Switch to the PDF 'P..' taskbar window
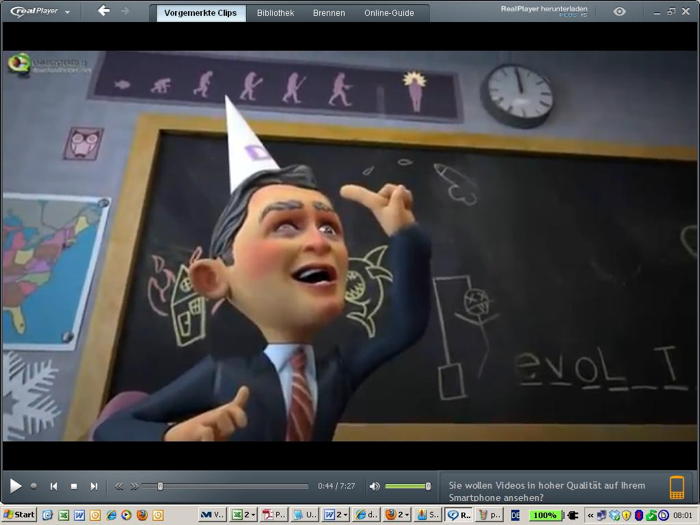This screenshot has width=700, height=525. (x=274, y=515)
